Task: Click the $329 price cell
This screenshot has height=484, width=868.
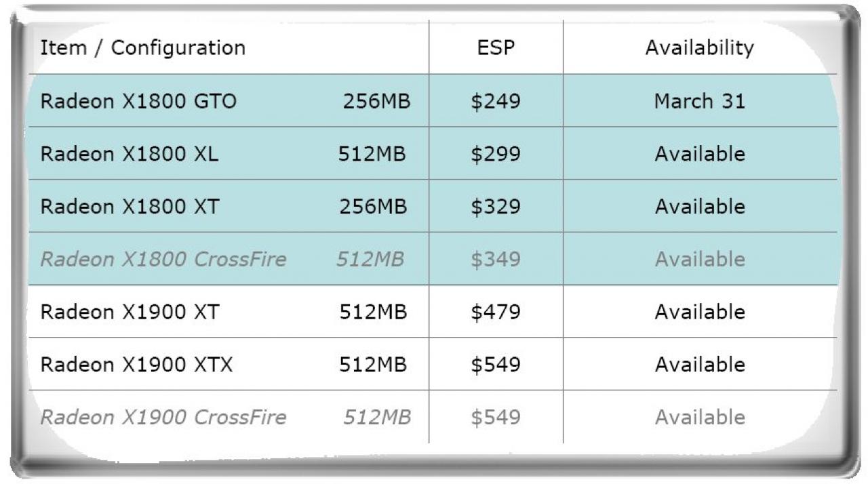Action: [x=496, y=207]
